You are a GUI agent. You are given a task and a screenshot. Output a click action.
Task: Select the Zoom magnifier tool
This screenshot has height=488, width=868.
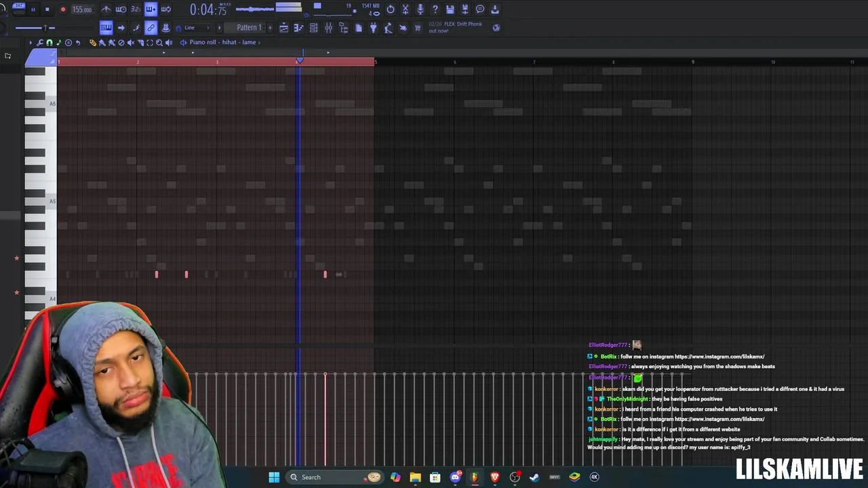[x=159, y=43]
